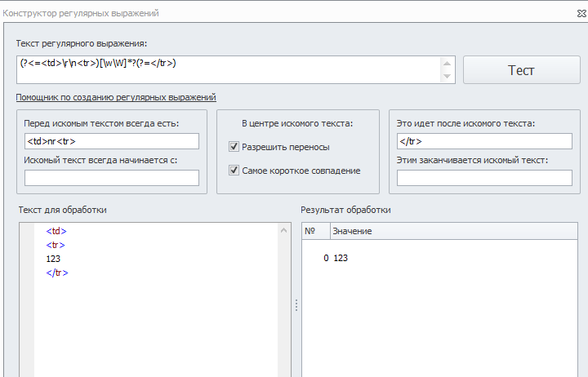Viewport: 588px width, 377px height.
Task: Click the <td> line in source text
Action: pyautogui.click(x=56, y=231)
